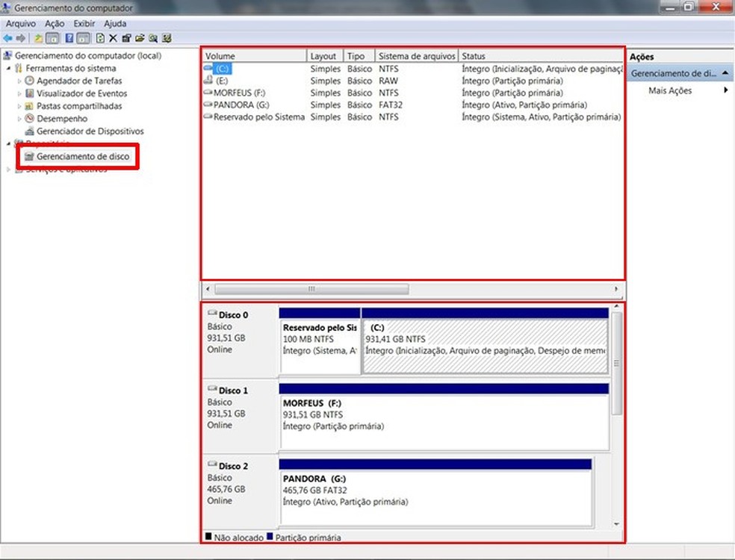Click the FAT32 file system cell

[391, 105]
